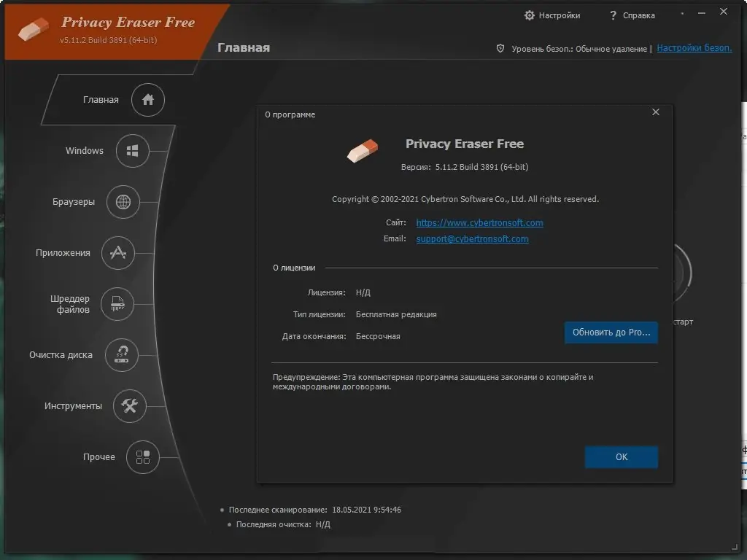Confirm with the OK button
Viewport: 747px width, 560px height.
[621, 456]
